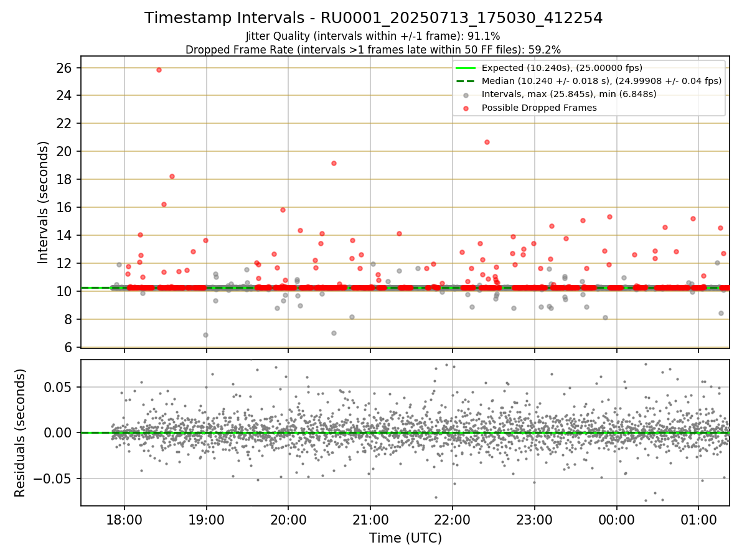Click the 23:00 x-axis tick label
747x560 pixels.
click(534, 519)
